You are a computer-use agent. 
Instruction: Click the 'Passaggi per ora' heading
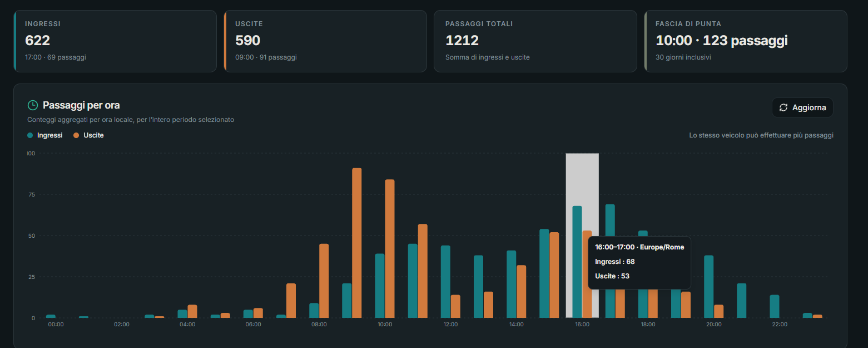[81, 105]
